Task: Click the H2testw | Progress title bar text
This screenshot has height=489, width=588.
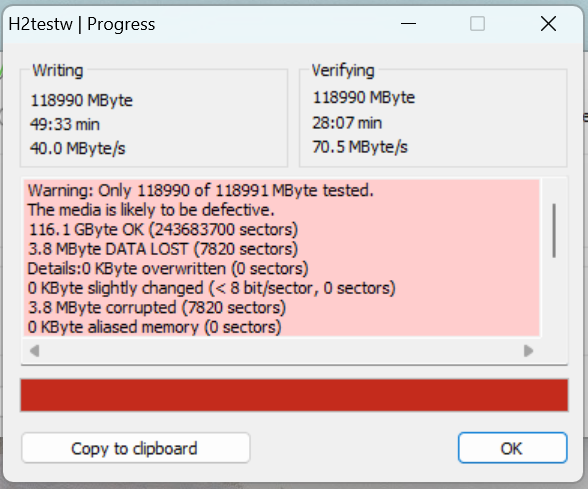Action: click(82, 24)
